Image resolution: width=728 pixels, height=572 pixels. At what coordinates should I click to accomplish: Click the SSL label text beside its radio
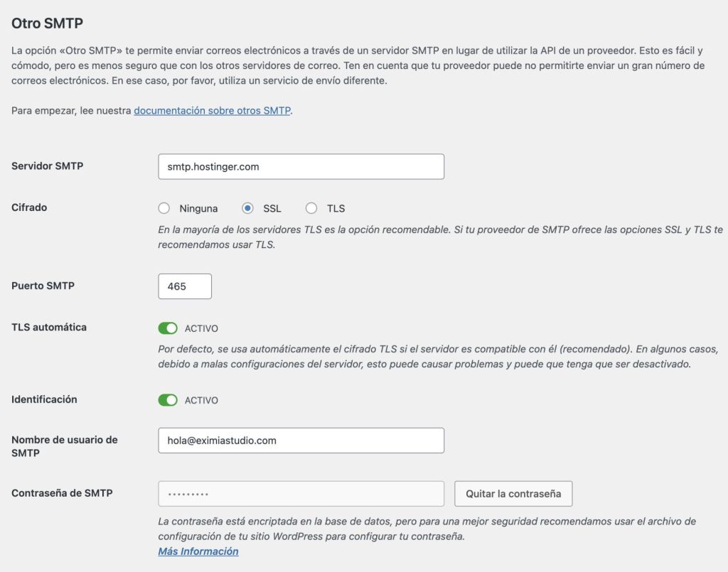[272, 209]
